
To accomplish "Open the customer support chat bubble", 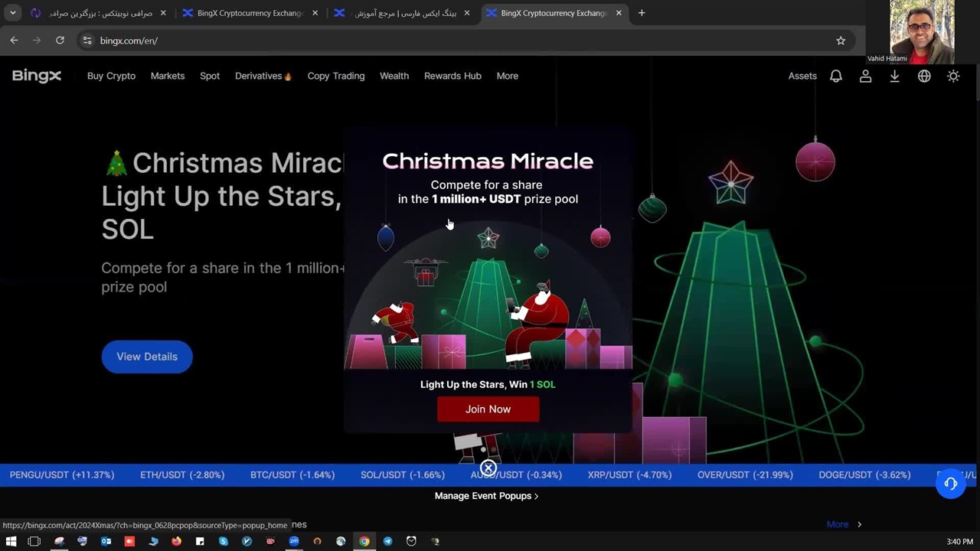I will (x=950, y=484).
